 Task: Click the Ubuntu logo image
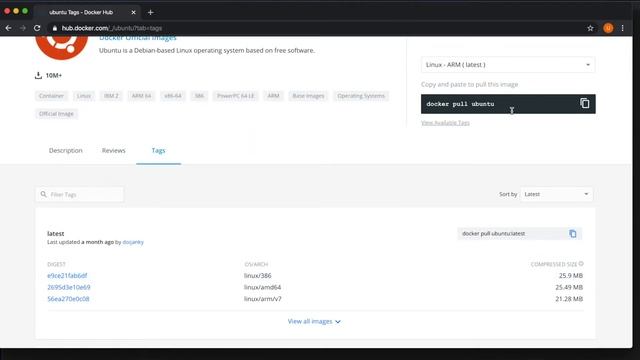tap(62, 47)
